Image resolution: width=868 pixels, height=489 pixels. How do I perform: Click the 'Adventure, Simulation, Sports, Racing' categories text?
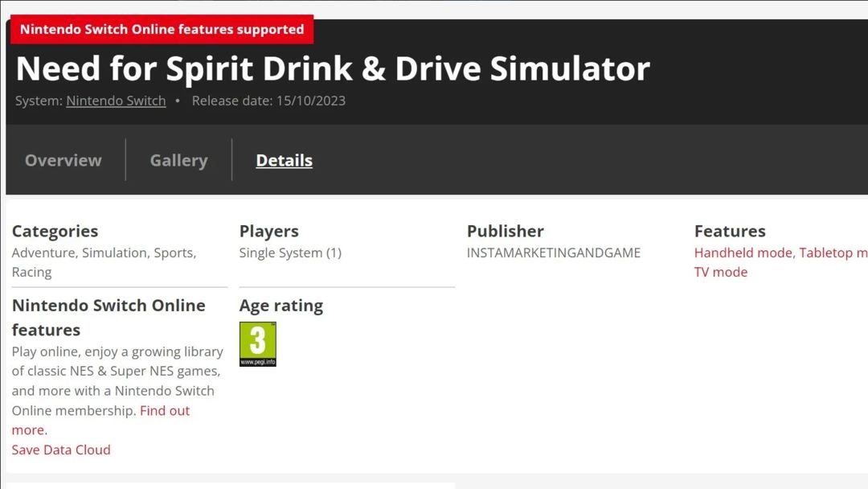(104, 262)
